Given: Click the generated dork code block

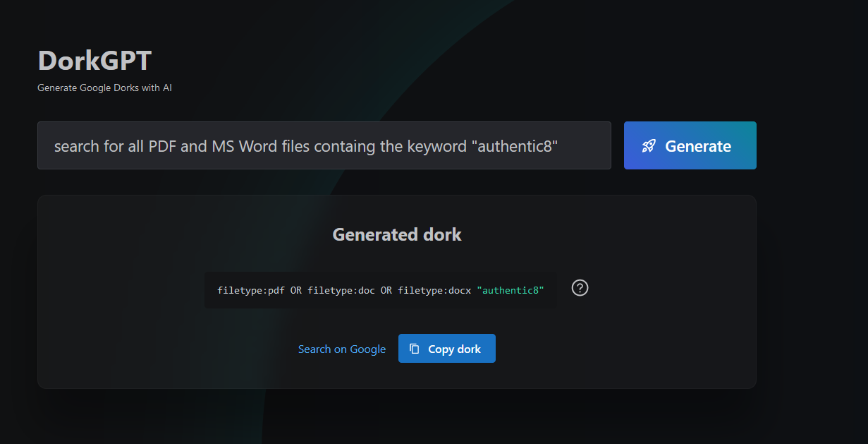Looking at the screenshot, I should click(381, 290).
